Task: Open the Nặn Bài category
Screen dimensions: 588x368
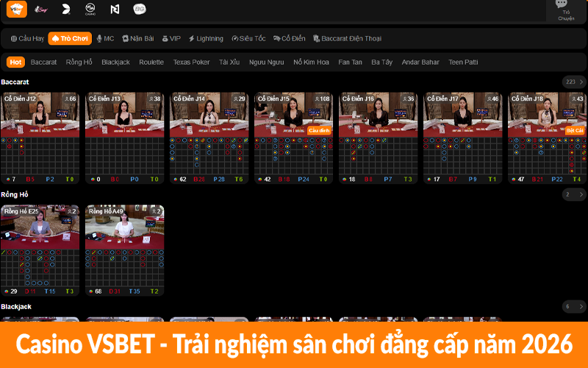Action: (x=138, y=38)
